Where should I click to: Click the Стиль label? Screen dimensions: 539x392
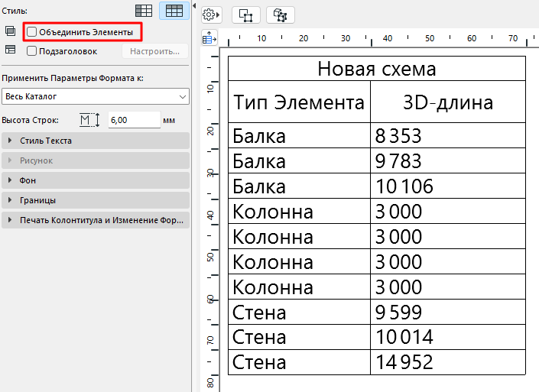14,11
